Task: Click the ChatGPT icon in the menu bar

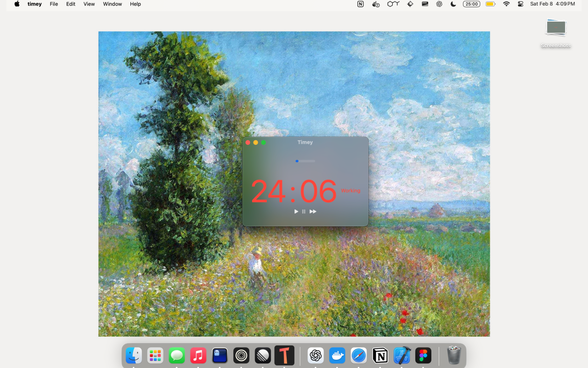Action: [x=439, y=4]
